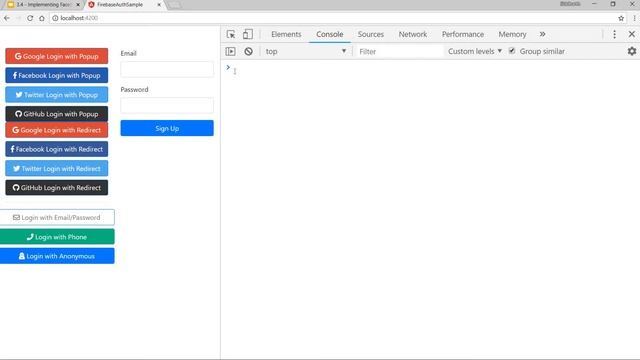Close the FirebaseAuthSample tab
640x360 pixels.
tap(159, 4)
